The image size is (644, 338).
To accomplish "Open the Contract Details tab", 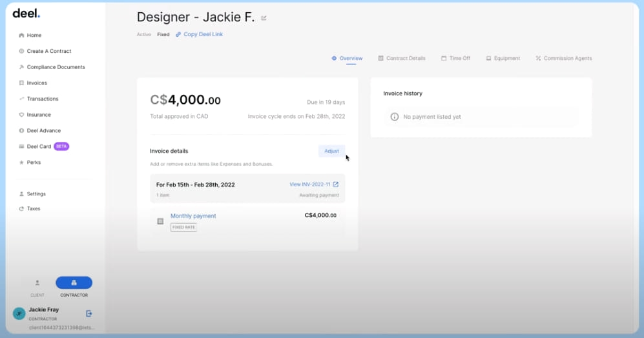I will [x=402, y=58].
